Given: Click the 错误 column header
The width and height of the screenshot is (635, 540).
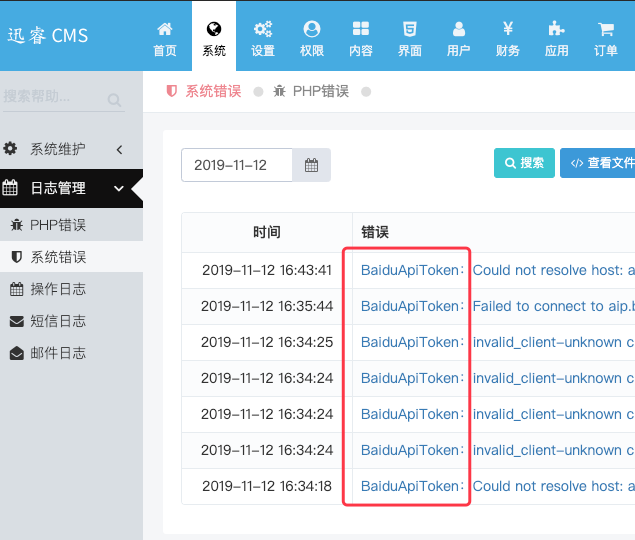Looking at the screenshot, I should (x=375, y=233).
